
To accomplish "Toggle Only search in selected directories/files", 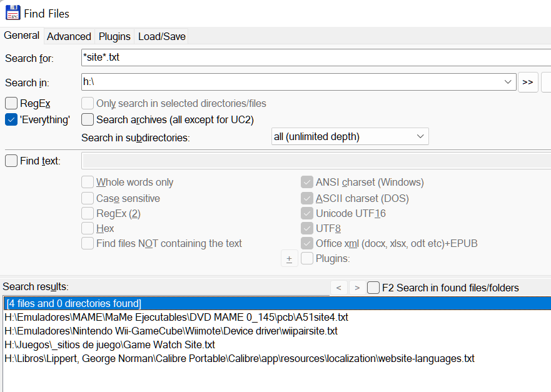I will pyautogui.click(x=88, y=103).
